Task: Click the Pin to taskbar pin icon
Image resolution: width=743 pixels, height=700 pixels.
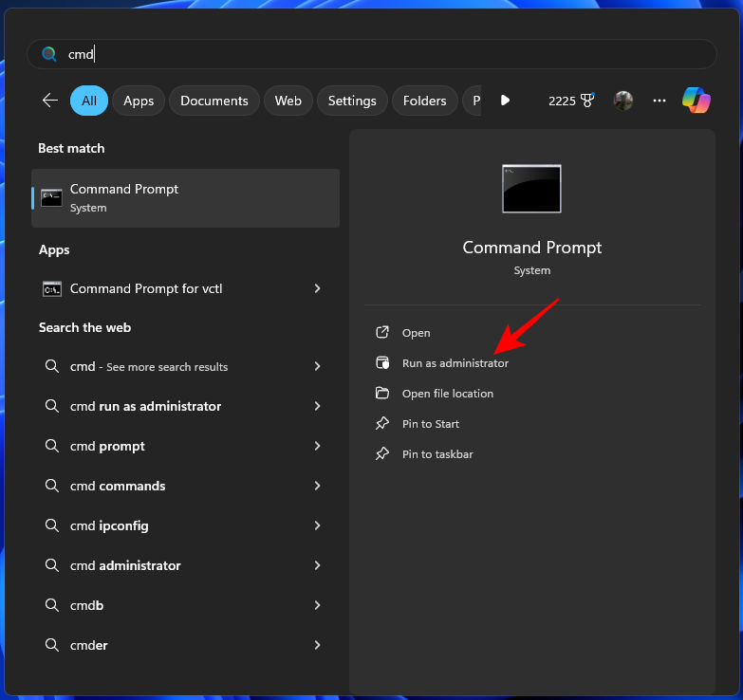Action: click(382, 453)
